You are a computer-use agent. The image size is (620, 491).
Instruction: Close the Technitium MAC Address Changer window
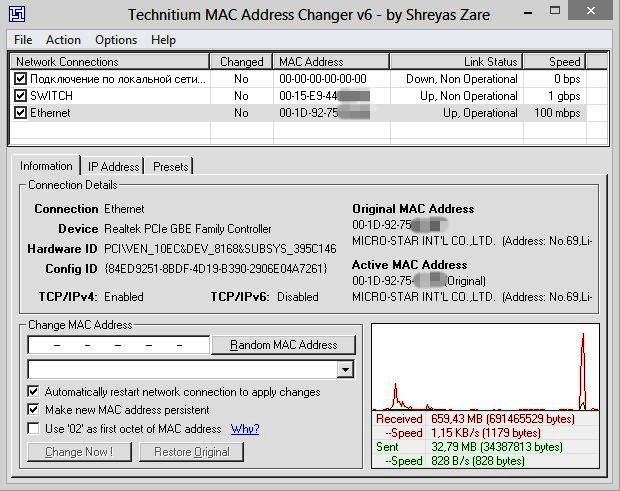pyautogui.click(x=591, y=10)
